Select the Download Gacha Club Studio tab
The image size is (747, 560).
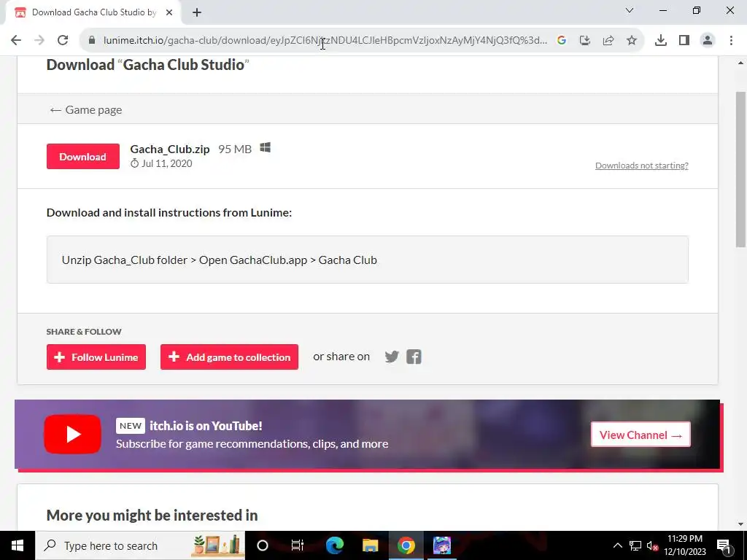93,13
